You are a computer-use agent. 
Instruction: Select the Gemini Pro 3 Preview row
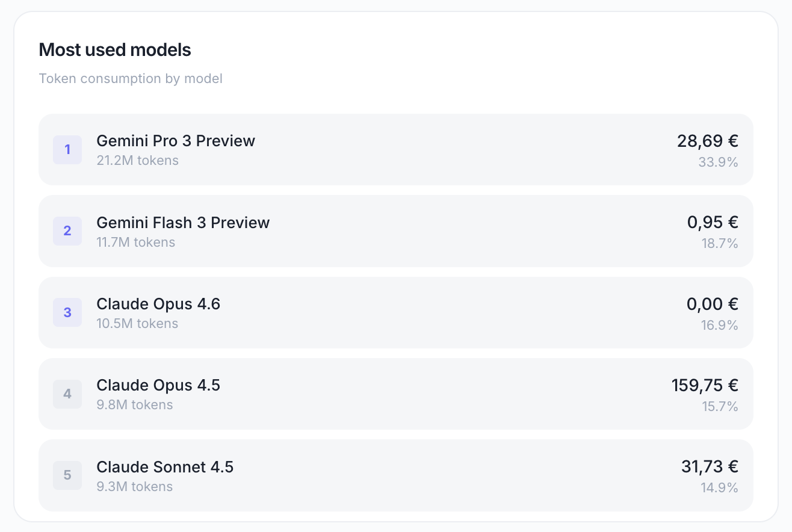click(396, 150)
